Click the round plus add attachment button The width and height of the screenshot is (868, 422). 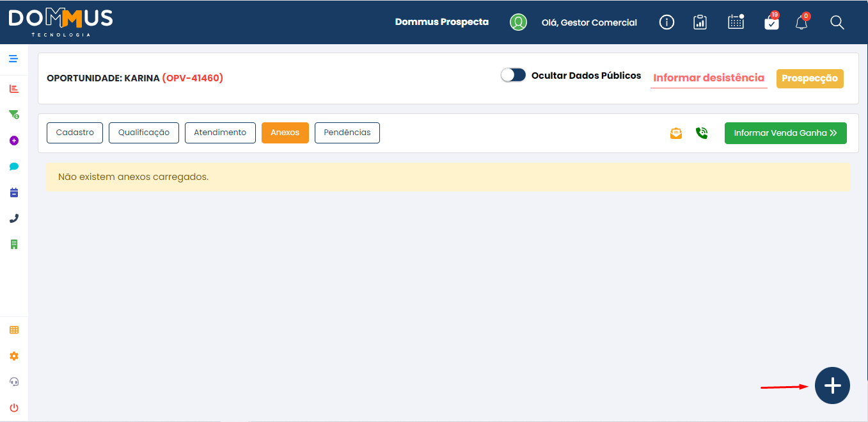point(832,385)
